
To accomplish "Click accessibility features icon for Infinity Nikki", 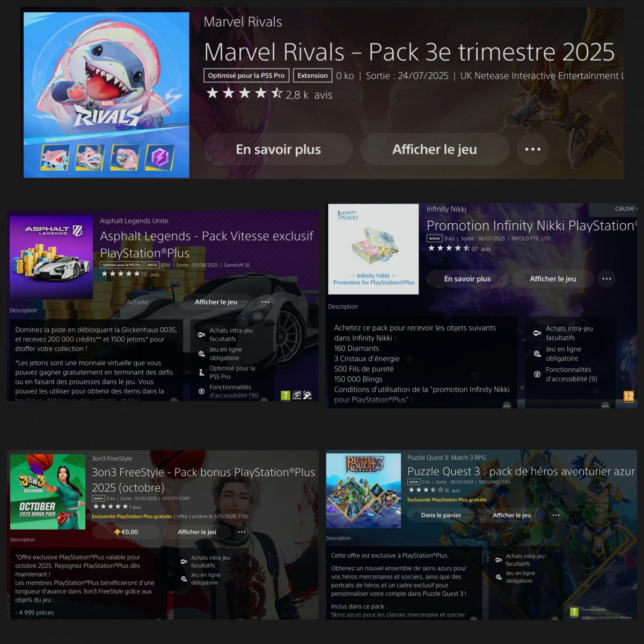I will (537, 374).
